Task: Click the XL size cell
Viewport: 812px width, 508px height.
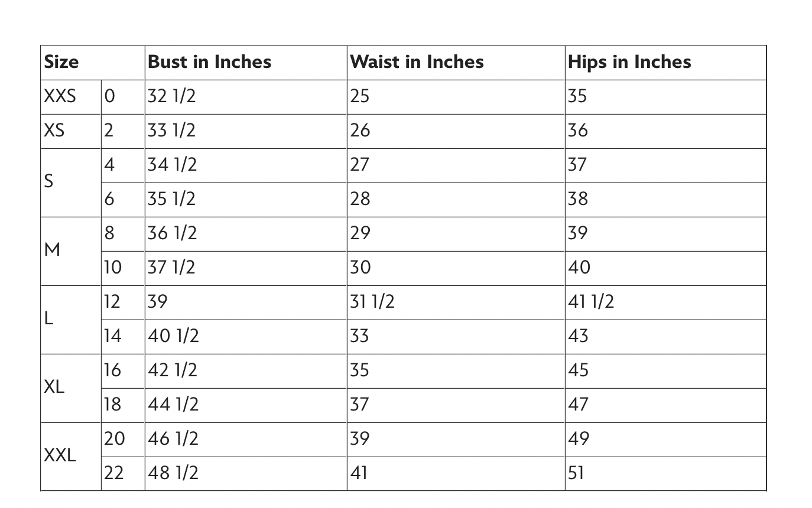Action: (71, 387)
